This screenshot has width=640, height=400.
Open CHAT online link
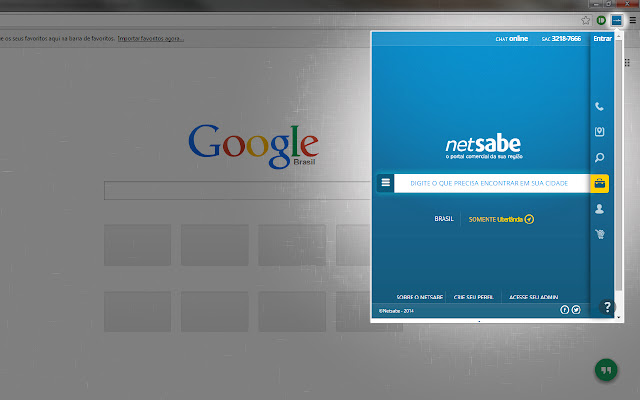tap(511, 39)
